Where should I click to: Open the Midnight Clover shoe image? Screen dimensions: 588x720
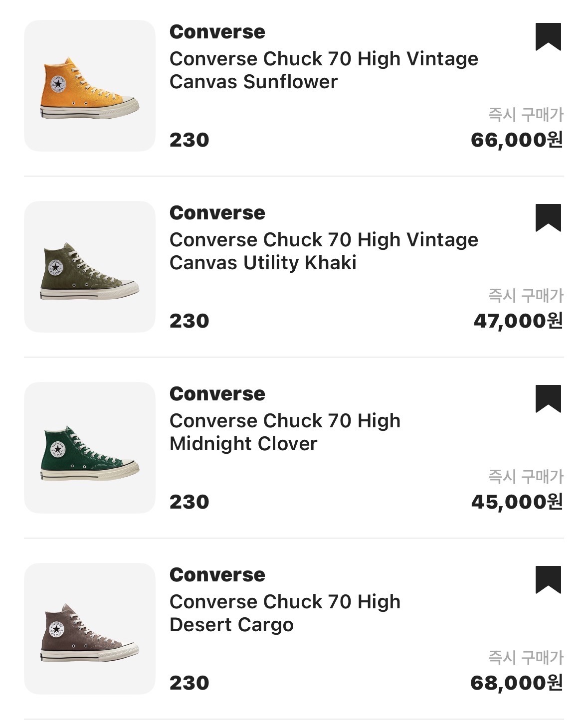pos(90,448)
